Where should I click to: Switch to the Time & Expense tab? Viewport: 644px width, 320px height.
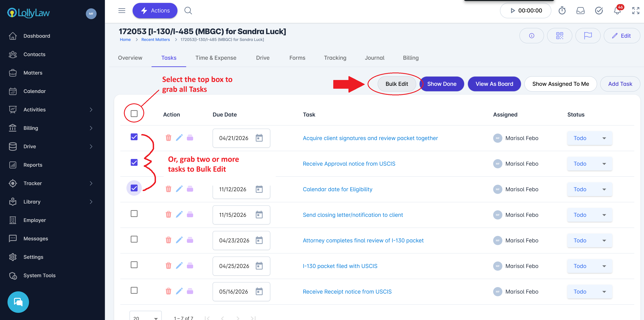(216, 58)
